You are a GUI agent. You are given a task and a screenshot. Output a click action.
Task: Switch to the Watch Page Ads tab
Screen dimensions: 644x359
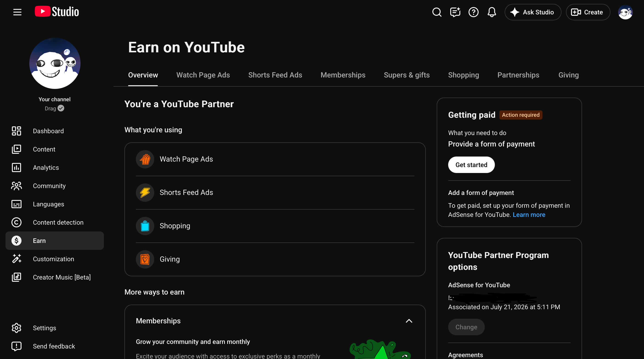pos(203,75)
